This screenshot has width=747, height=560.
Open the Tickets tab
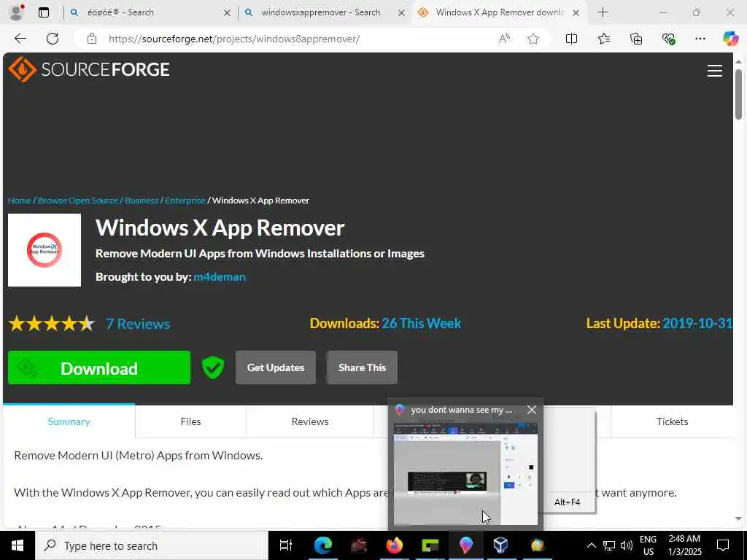[x=672, y=421]
